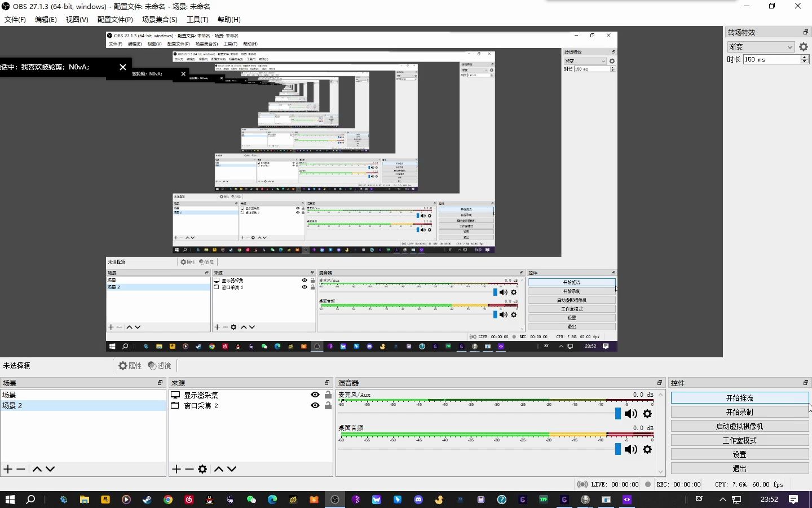Select the 窗口采集 2 source row
812x508 pixels.
251,405
